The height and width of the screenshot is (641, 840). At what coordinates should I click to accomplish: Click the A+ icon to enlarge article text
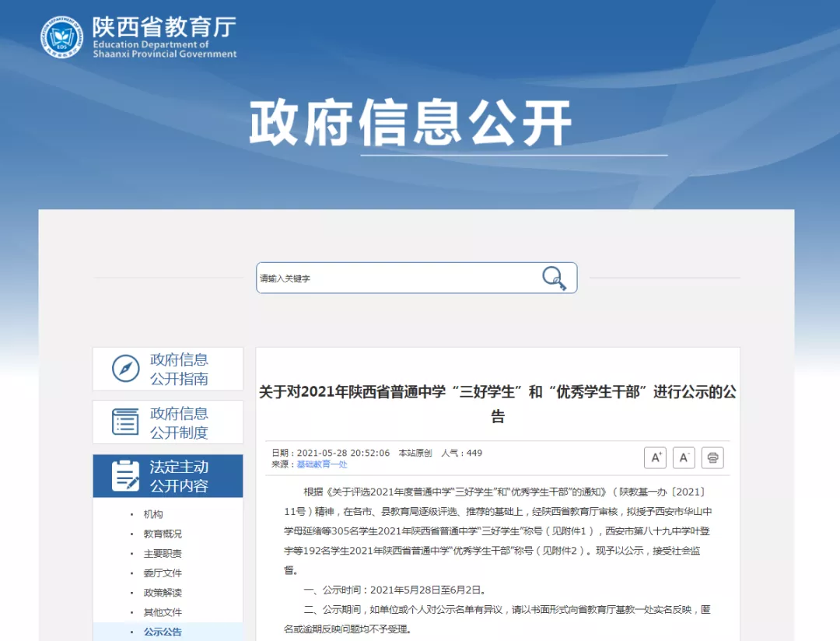[655, 457]
